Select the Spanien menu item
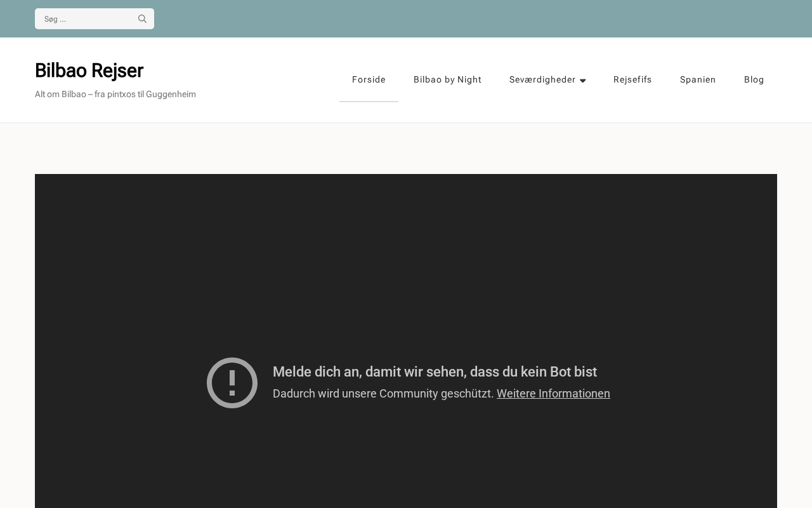 (698, 80)
